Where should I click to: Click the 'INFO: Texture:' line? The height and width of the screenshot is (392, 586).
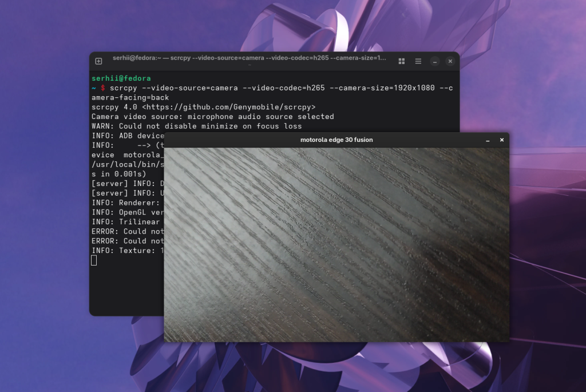(128, 251)
